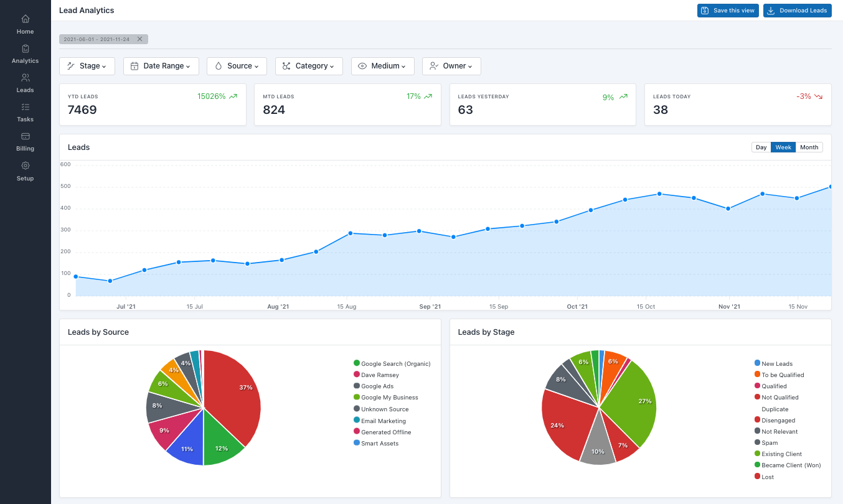Select the Analytics sidebar icon

coord(25,53)
